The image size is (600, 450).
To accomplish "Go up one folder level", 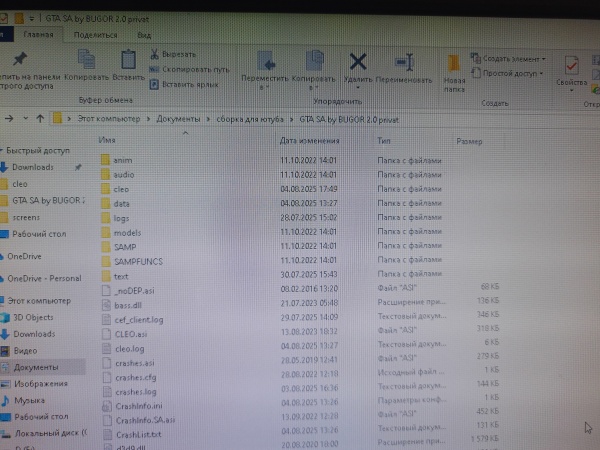I will pyautogui.click(x=40, y=119).
